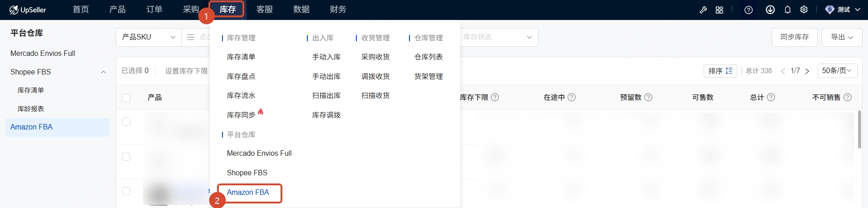Open the 产品SKU dropdown
Viewport: 868px width, 208px height.
pos(149,37)
